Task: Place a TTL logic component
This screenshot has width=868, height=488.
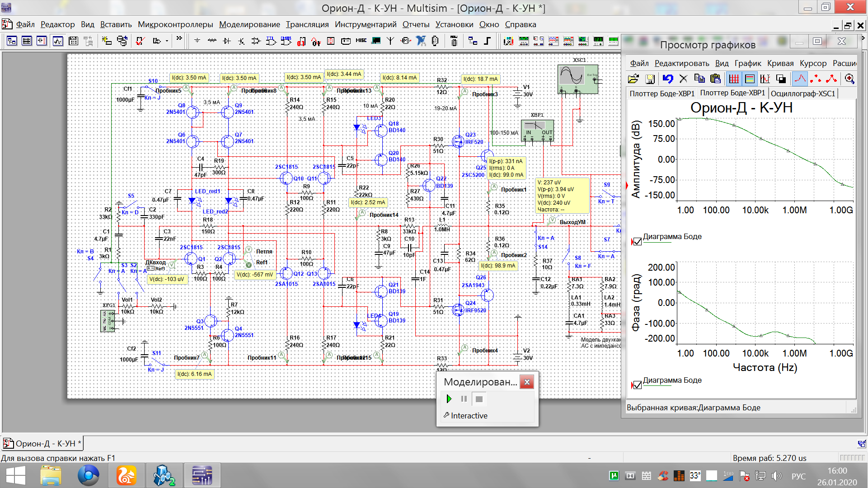Action: 271,41
